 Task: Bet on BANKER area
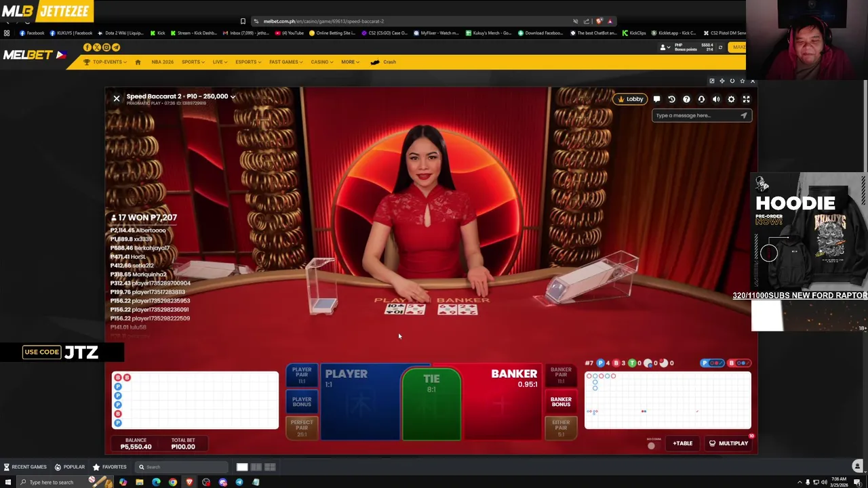point(502,404)
